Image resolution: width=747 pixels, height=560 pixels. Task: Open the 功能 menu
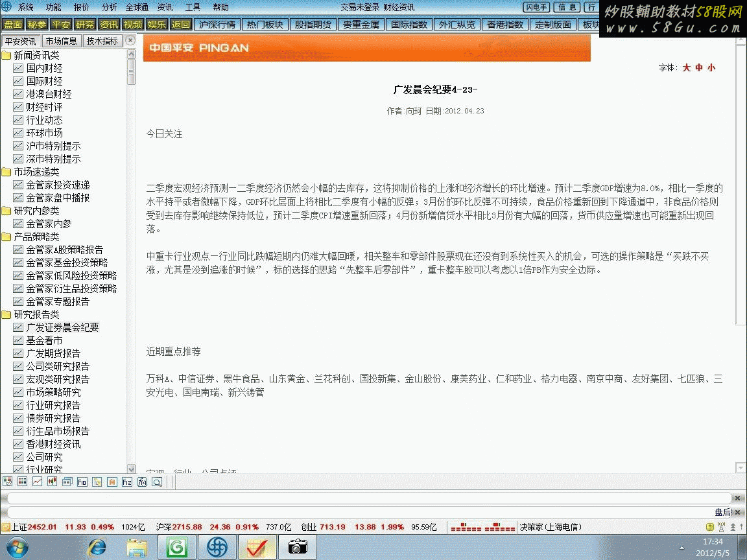click(53, 7)
